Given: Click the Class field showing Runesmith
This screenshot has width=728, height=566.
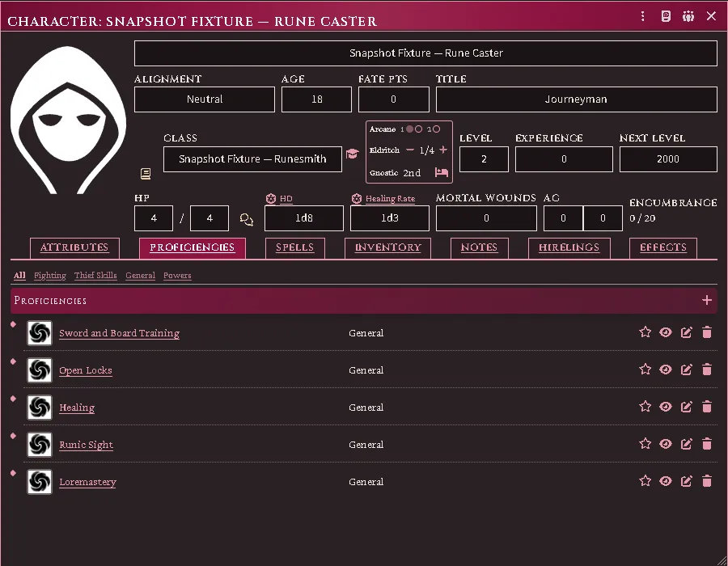Looking at the screenshot, I should coord(252,159).
